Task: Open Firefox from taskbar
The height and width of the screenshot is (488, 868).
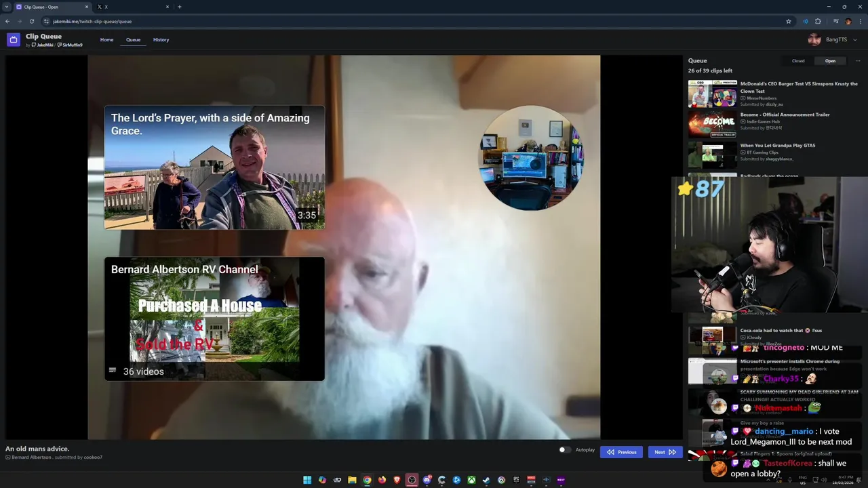Action: point(382,480)
